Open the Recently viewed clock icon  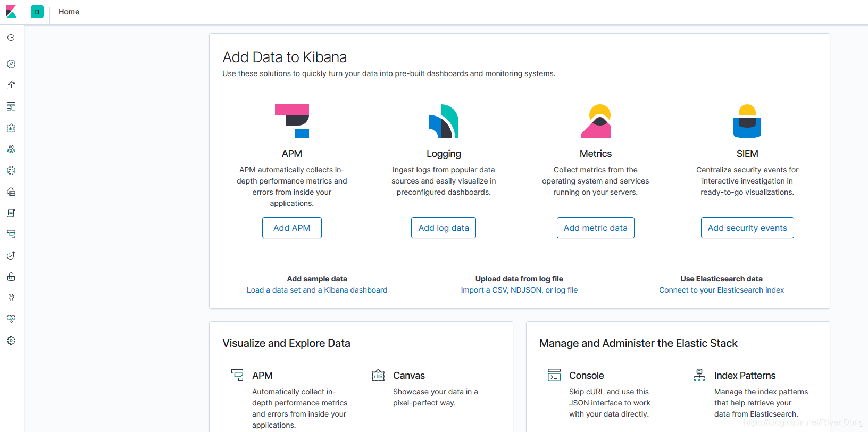pos(11,38)
